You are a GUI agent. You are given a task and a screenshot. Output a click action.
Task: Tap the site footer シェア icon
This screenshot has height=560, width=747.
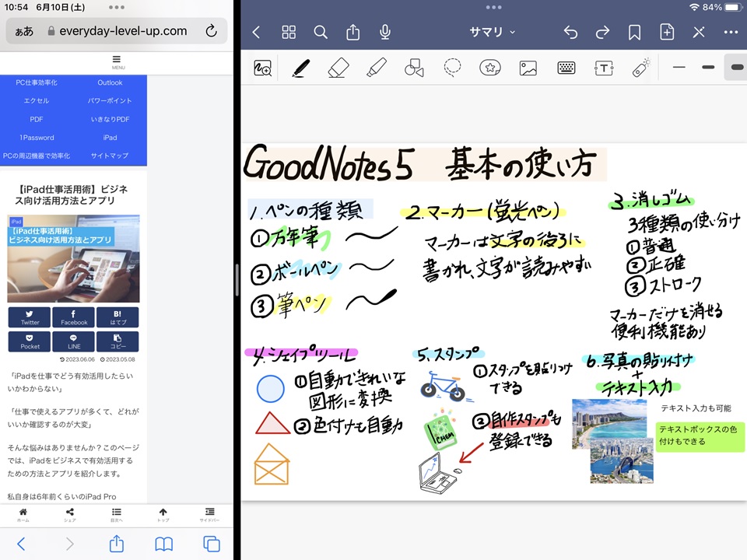point(70,515)
